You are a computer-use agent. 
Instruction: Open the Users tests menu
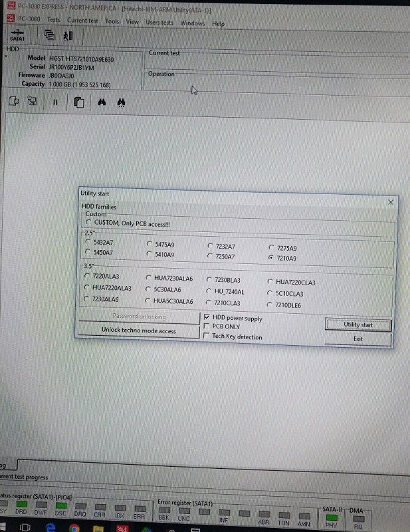pos(159,23)
